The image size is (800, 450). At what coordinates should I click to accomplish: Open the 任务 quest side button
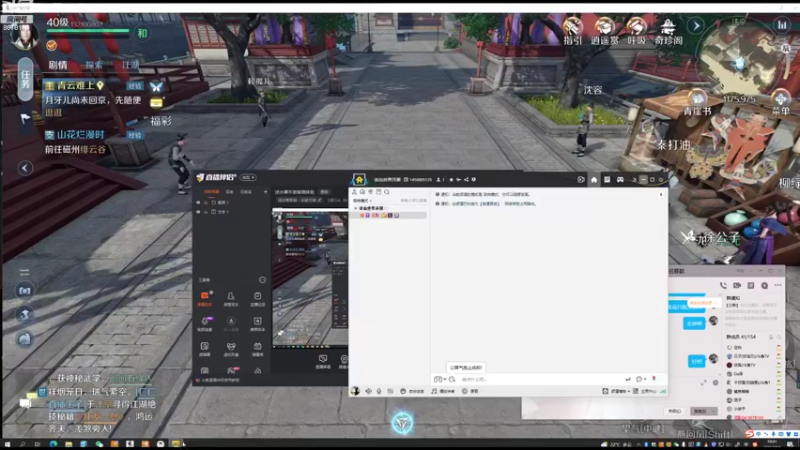(25, 79)
